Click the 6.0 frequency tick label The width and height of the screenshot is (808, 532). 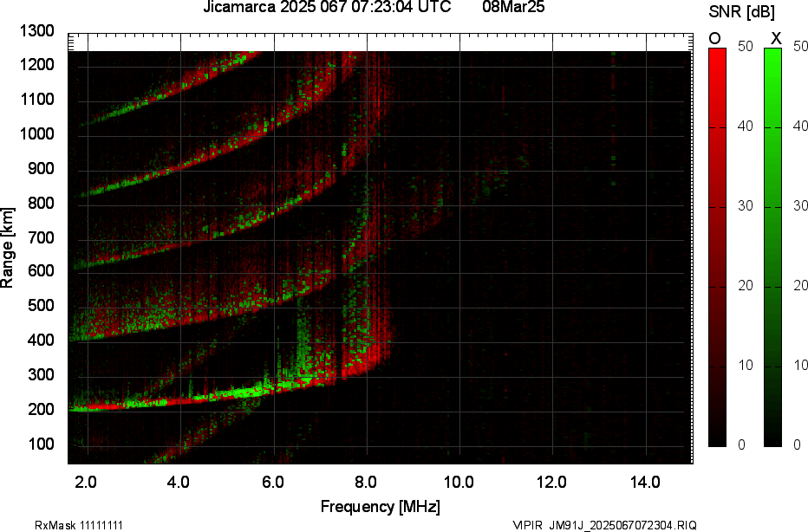272,482
